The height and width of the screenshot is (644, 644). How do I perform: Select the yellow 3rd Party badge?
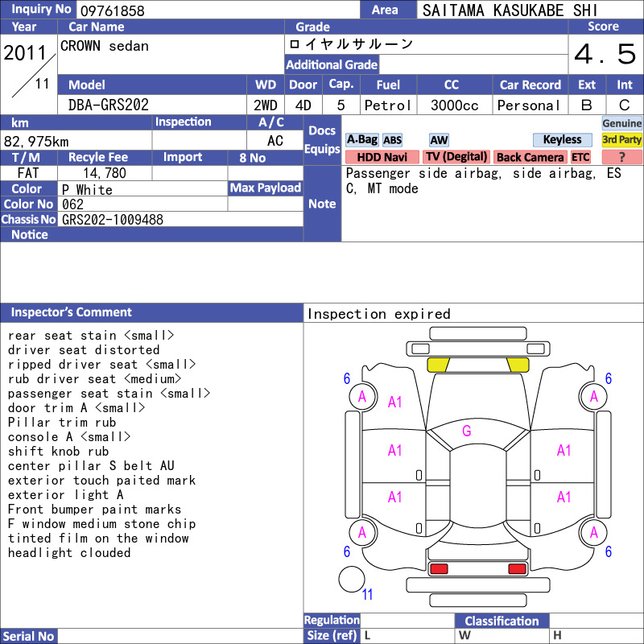(x=621, y=139)
